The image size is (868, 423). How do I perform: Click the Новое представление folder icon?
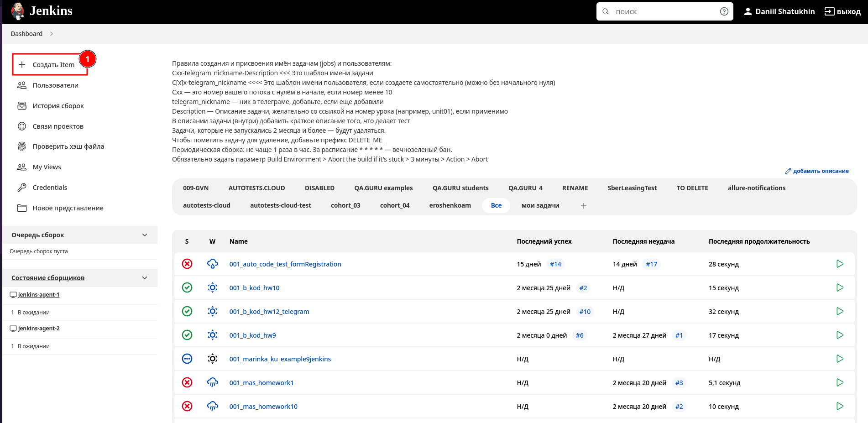(x=22, y=208)
